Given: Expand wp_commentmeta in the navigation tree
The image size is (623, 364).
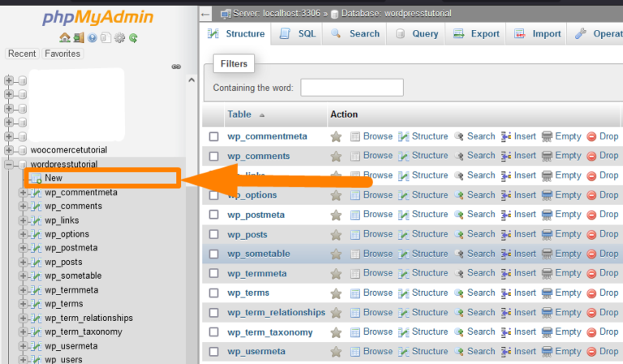Looking at the screenshot, I should point(24,193).
